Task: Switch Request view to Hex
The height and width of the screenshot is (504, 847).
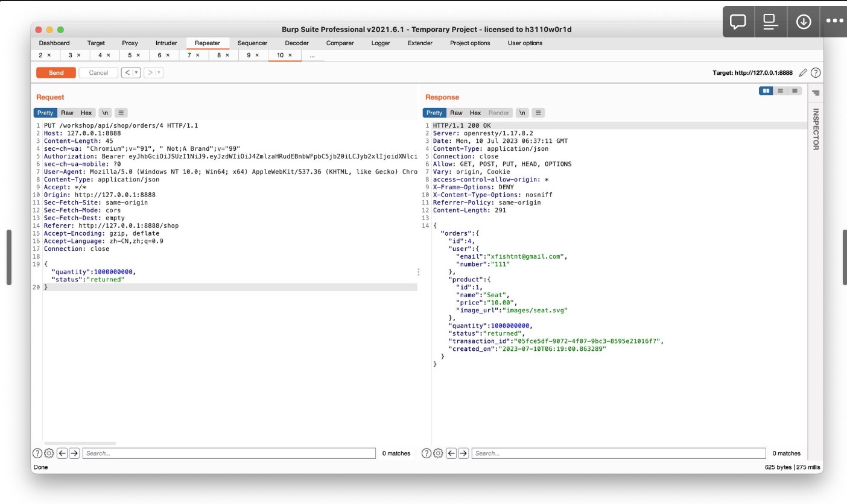Action: pos(86,113)
